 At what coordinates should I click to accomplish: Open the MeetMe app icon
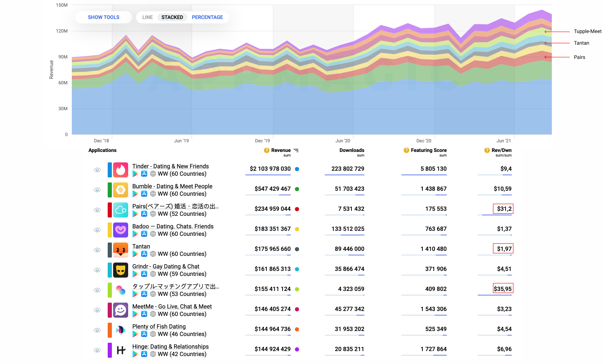pos(121,310)
